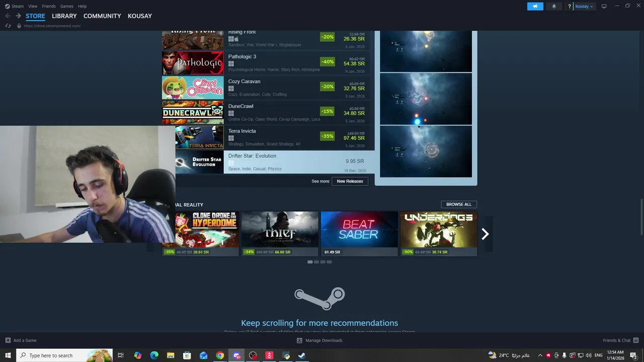Open the KOUSAY profile tab
644x362 pixels.
click(x=140, y=16)
